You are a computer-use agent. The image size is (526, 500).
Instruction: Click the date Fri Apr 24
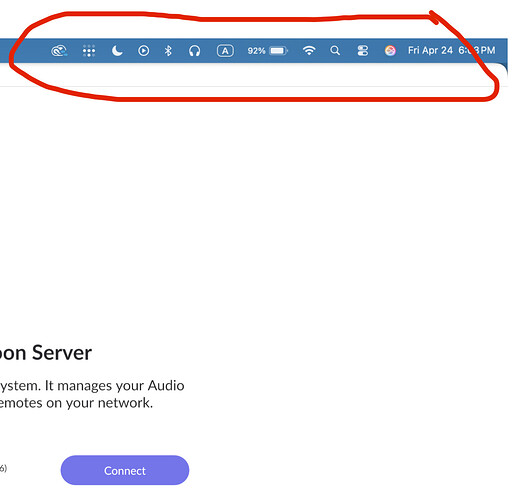tap(430, 50)
